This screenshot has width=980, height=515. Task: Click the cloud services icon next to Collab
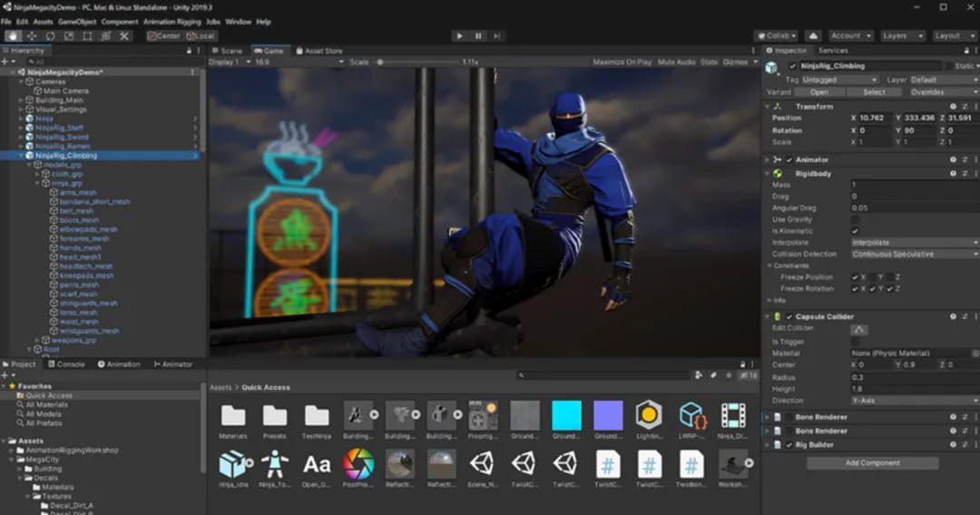point(813,35)
